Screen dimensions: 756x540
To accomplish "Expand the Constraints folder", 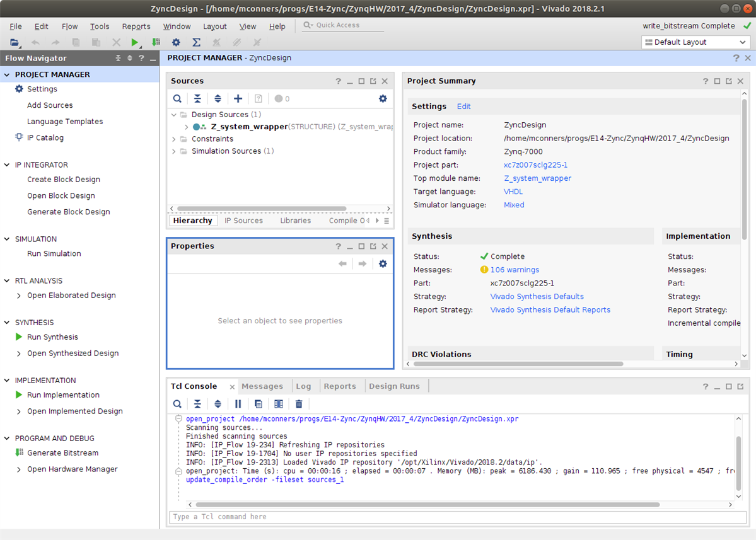I will coord(174,139).
